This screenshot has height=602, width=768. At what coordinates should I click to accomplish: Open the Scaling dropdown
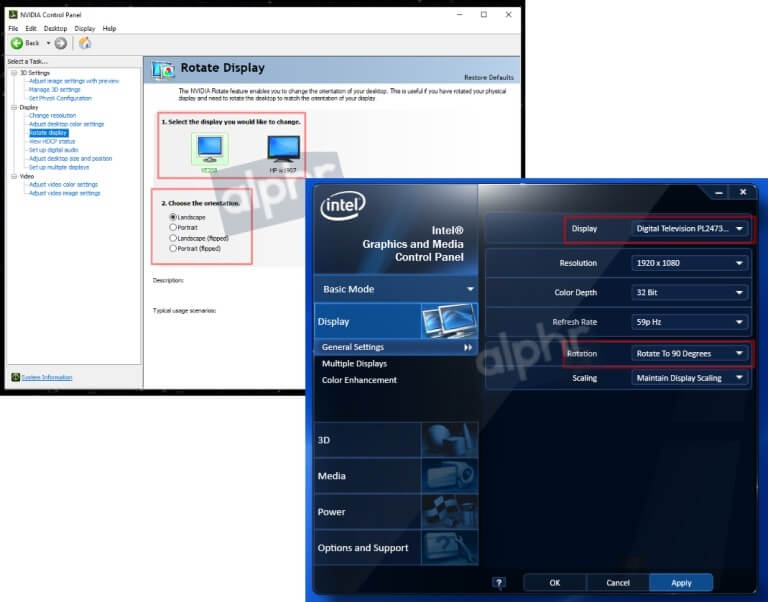pos(690,378)
